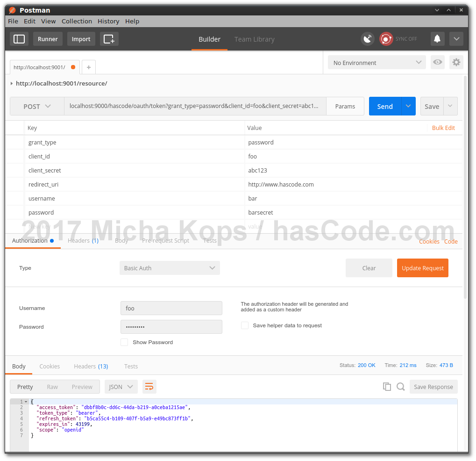Enable the Show Password checkbox

tap(124, 342)
